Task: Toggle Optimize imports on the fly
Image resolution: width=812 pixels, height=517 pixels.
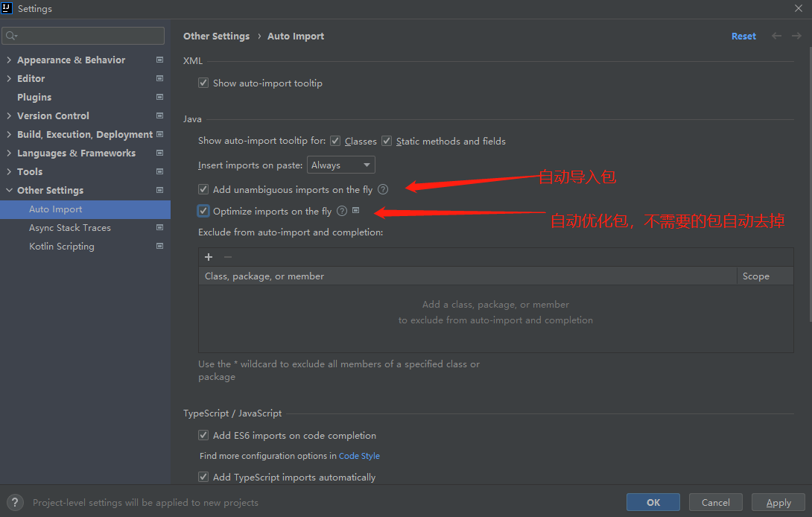Action: (x=203, y=211)
